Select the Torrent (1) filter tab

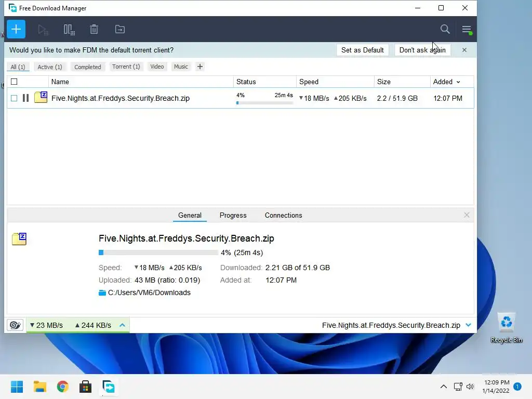[x=126, y=66]
